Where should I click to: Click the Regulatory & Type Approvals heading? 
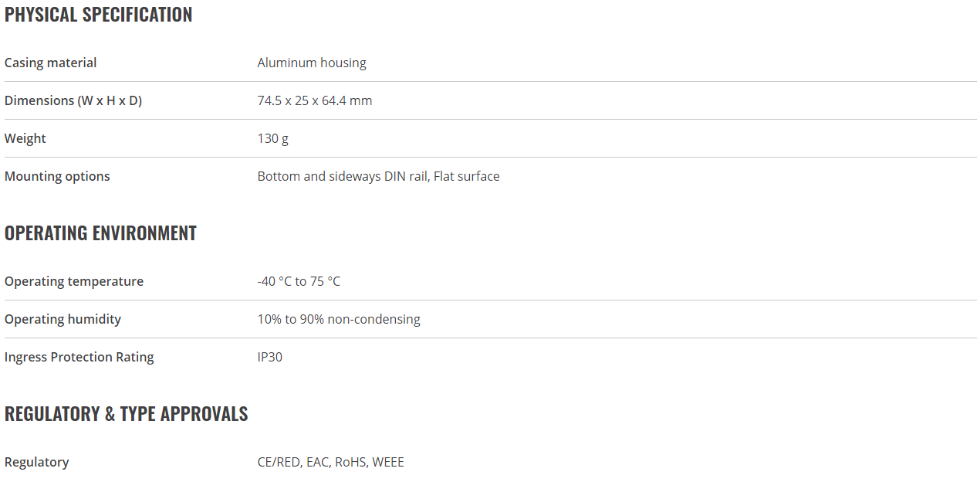click(127, 414)
